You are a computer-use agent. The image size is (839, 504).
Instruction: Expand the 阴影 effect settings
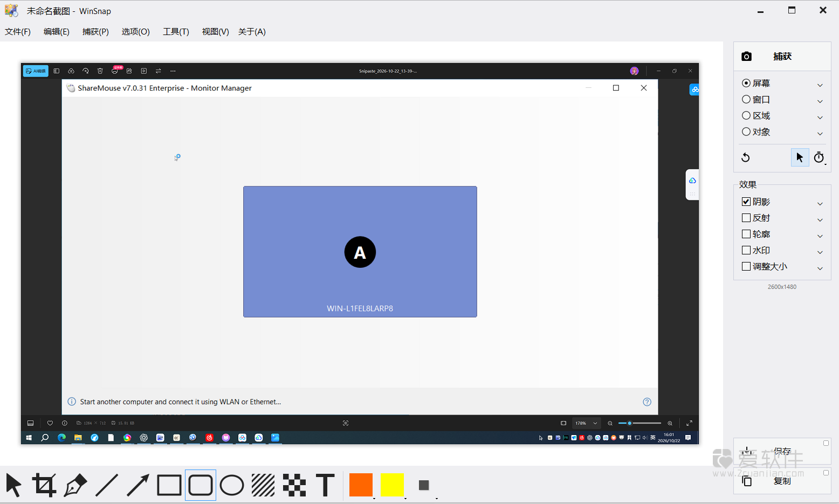pyautogui.click(x=820, y=204)
